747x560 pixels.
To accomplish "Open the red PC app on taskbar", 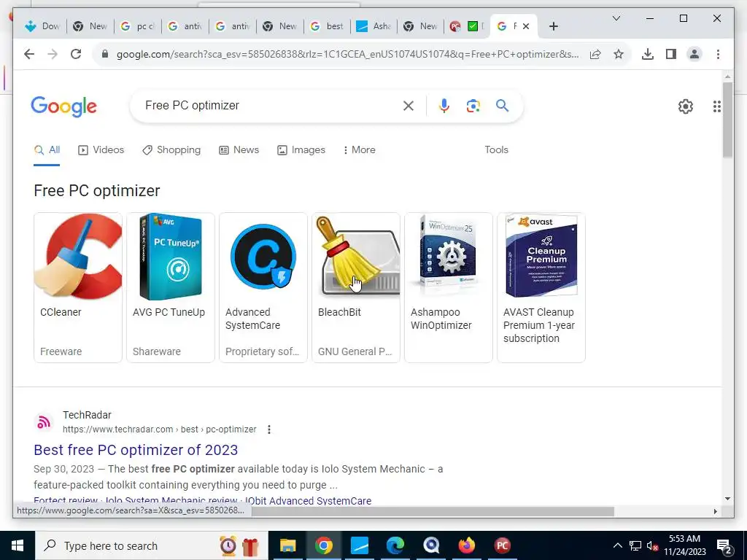I will pos(502,545).
